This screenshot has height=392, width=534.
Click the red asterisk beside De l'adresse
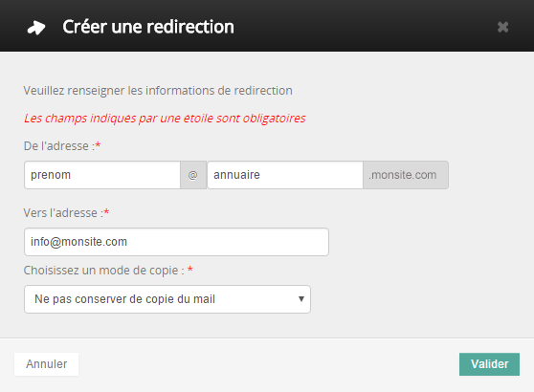98,145
